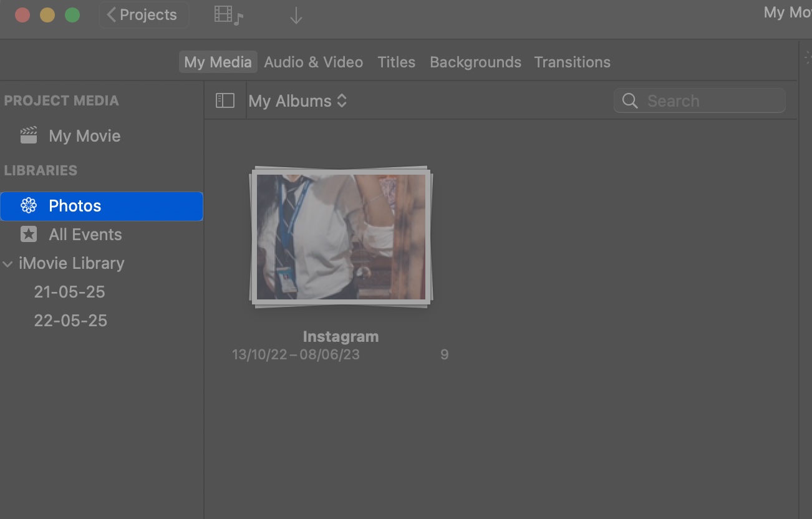
Task: View the Backgrounds tab
Action: click(x=475, y=62)
